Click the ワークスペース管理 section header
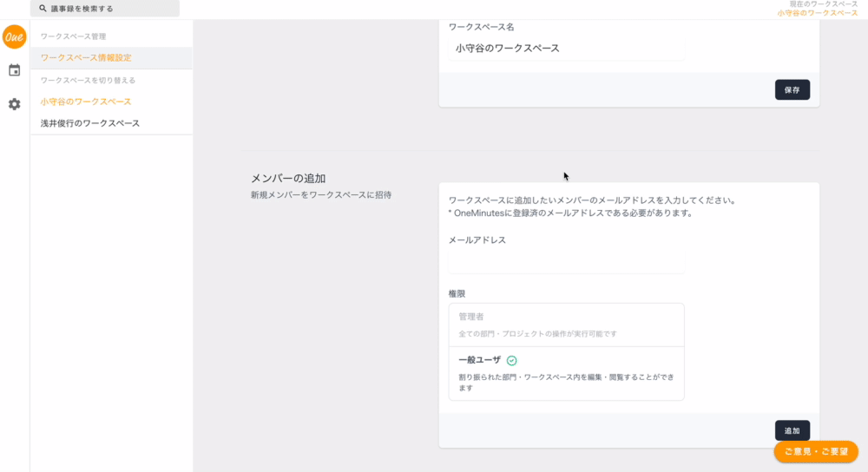The height and width of the screenshot is (472, 868). (x=73, y=36)
